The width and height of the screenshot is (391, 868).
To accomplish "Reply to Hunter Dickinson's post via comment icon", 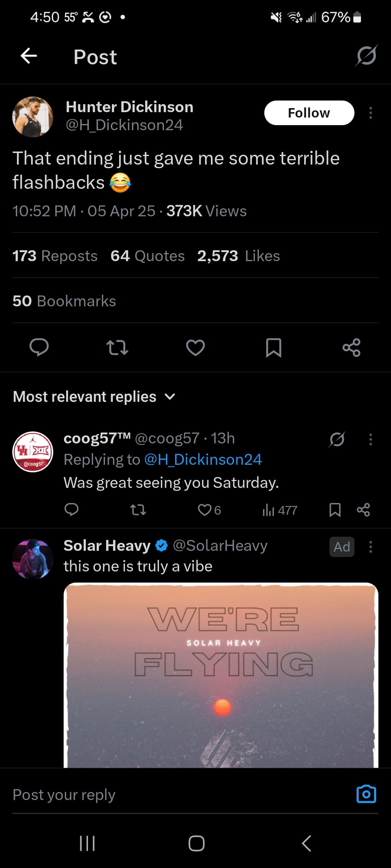I will click(x=39, y=348).
